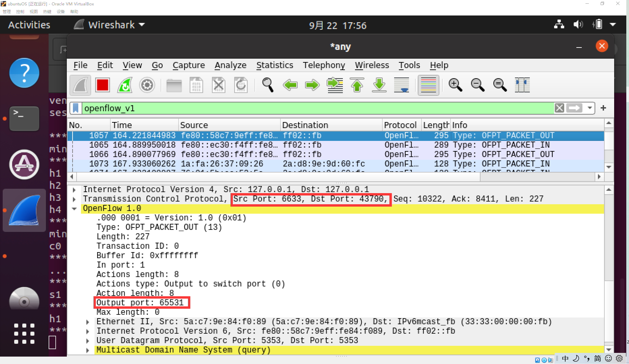Open the Wireshark application menu dropdown

tap(109, 25)
